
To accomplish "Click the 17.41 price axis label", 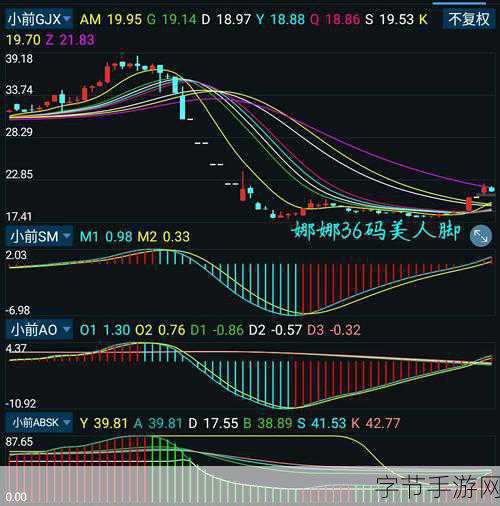I will coord(19,217).
